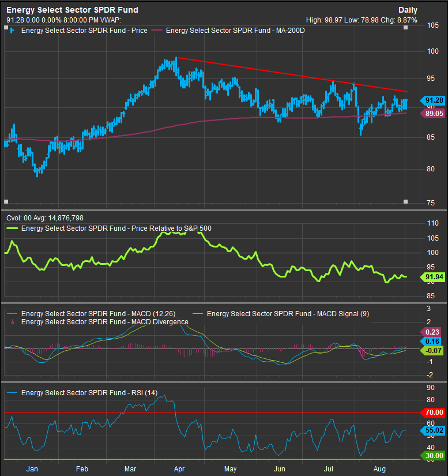Click the Price legend label

[x=84, y=31]
